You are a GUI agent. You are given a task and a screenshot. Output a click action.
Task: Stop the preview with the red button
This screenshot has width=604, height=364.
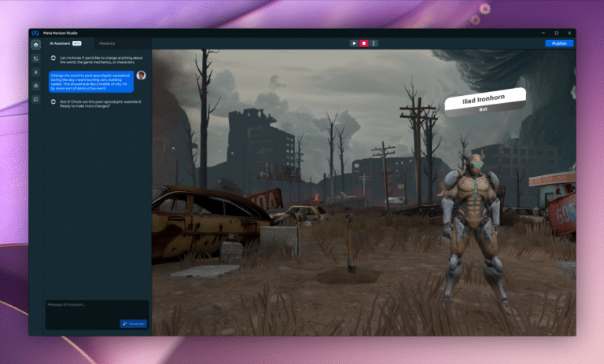[x=364, y=43]
